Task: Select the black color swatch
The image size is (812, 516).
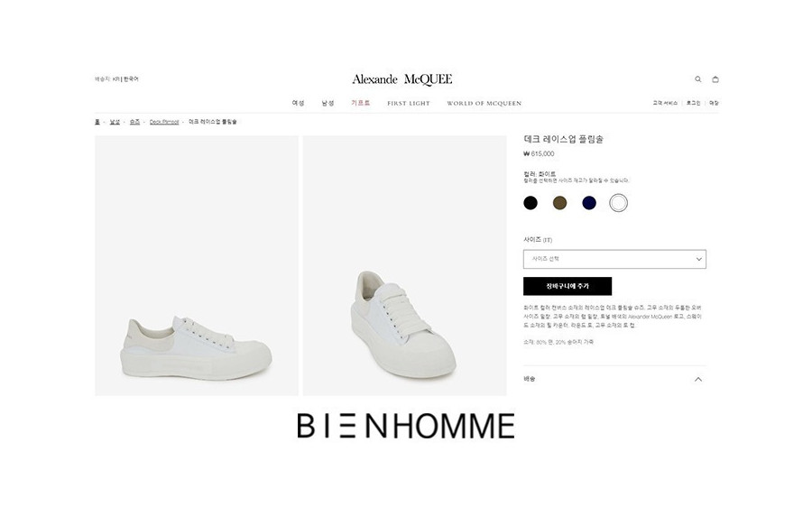Action: click(x=531, y=203)
